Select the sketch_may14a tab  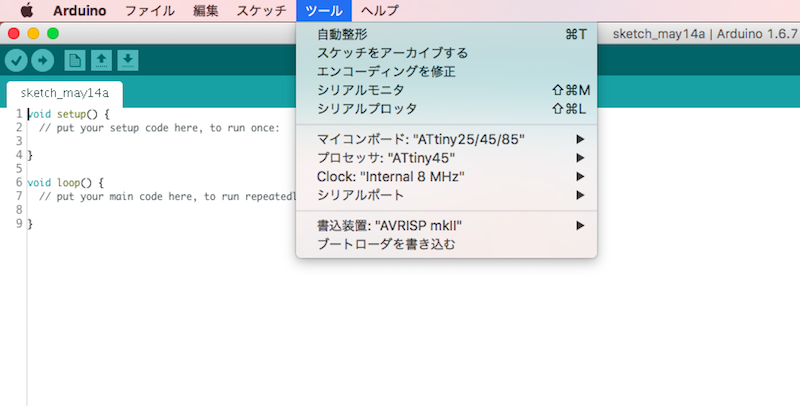(x=65, y=93)
